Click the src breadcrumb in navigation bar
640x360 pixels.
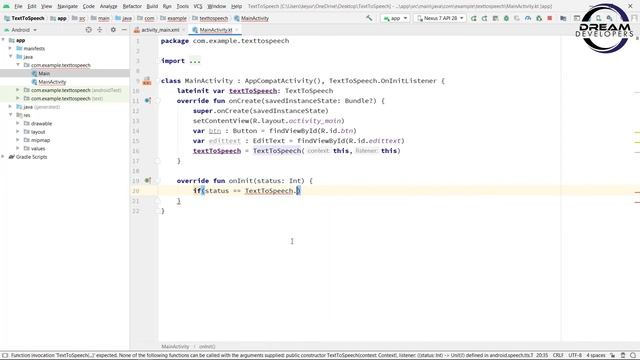point(79,18)
